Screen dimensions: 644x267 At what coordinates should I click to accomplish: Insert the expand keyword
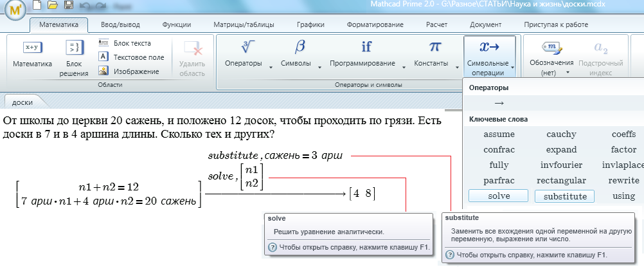[x=561, y=150]
